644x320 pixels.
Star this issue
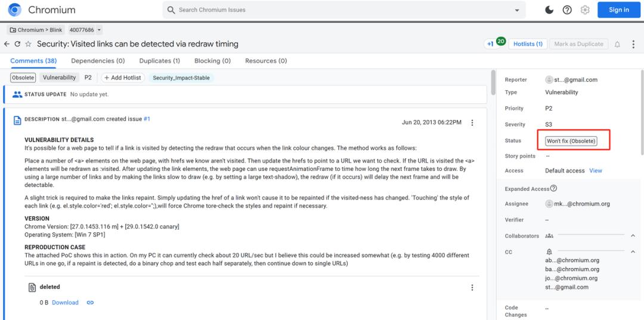coord(29,44)
